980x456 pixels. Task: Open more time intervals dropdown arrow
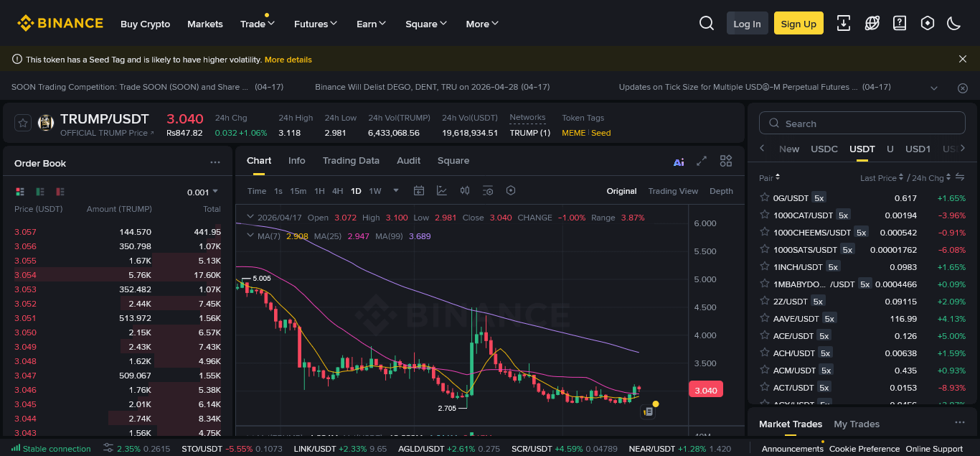pos(395,190)
